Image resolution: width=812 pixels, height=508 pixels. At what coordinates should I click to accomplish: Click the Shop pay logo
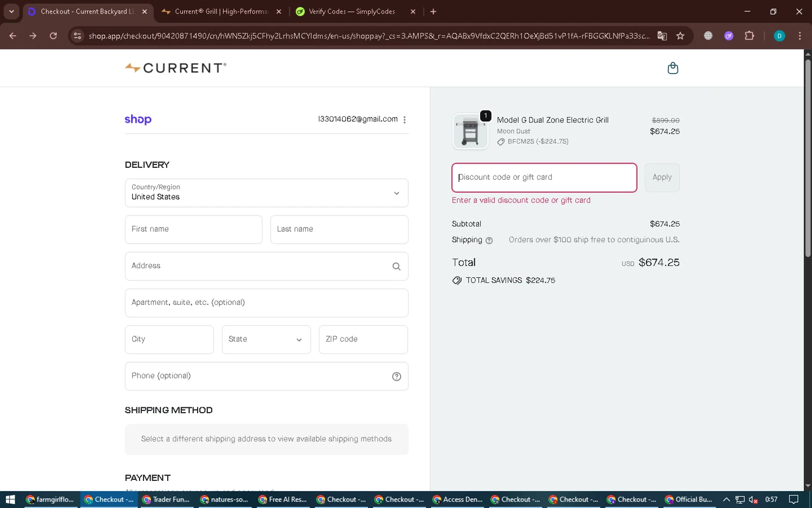(138, 120)
